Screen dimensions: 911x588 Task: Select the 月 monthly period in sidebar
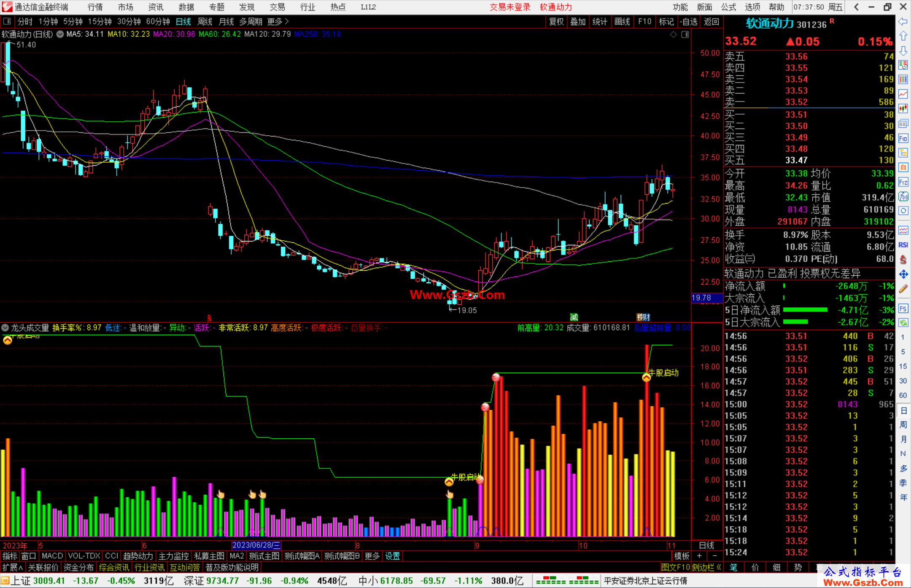[x=903, y=439]
